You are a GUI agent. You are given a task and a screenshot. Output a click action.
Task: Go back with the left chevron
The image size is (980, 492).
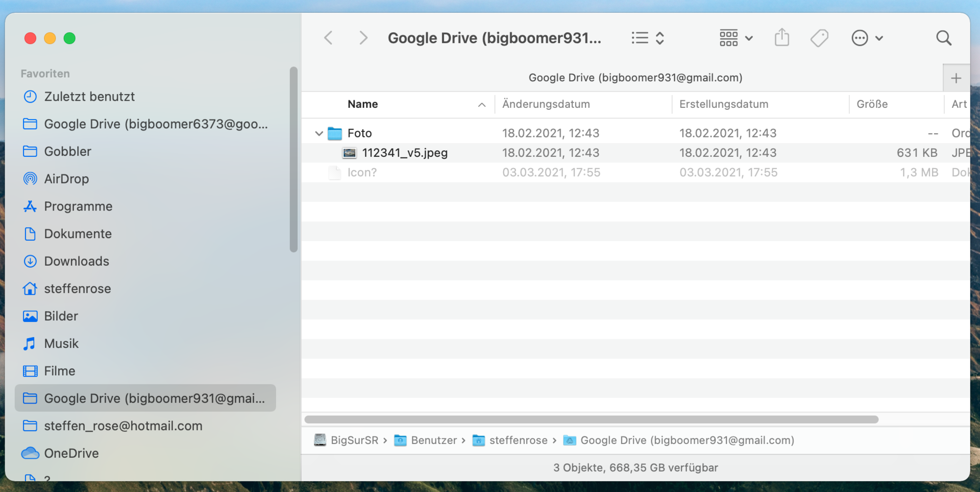(328, 38)
